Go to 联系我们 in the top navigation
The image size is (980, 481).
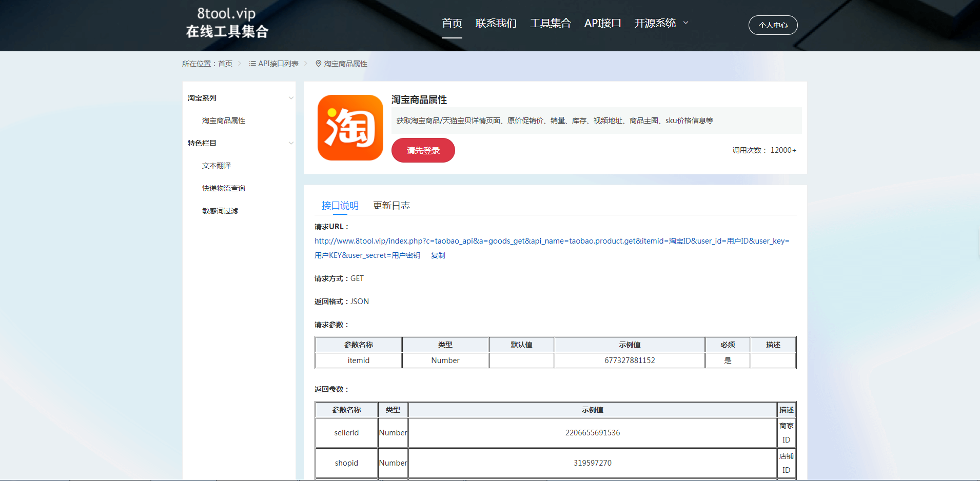click(x=496, y=23)
